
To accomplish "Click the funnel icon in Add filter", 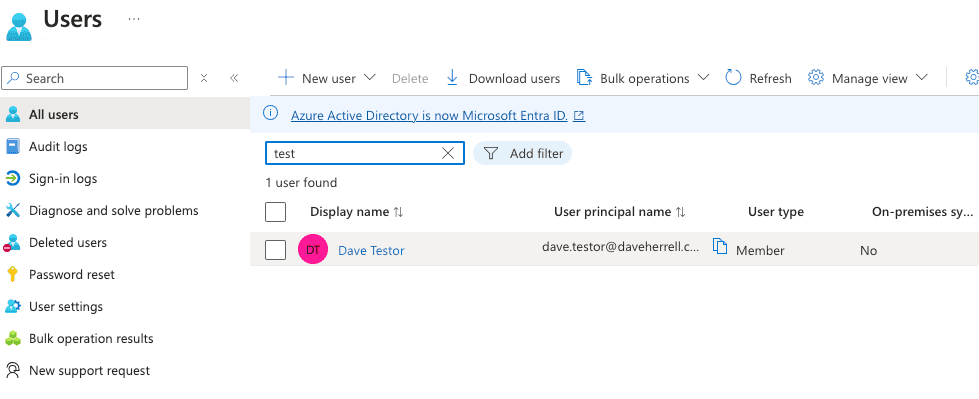I will pyautogui.click(x=491, y=154).
